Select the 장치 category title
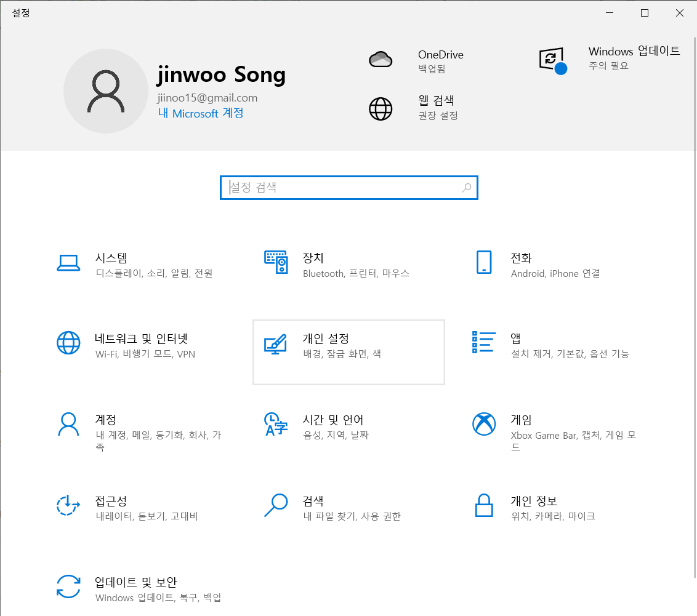Screen dimensions: 697x616 [313, 258]
